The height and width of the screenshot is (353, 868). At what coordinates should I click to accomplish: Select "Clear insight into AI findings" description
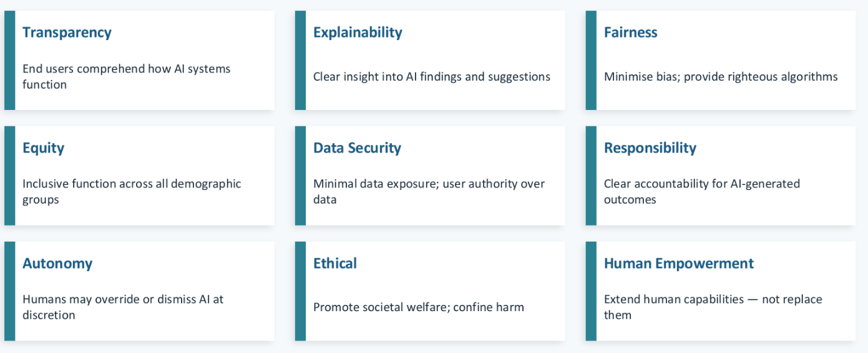(431, 77)
